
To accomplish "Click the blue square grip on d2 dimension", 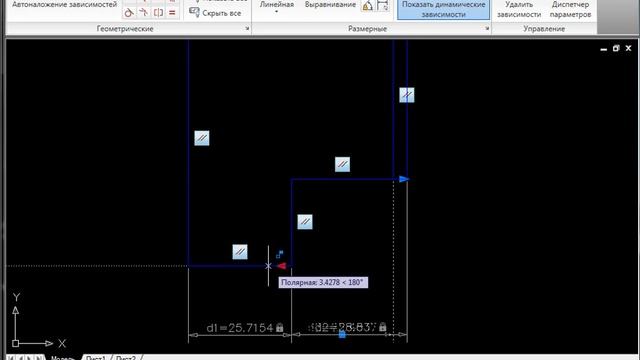I will click(x=342, y=335).
